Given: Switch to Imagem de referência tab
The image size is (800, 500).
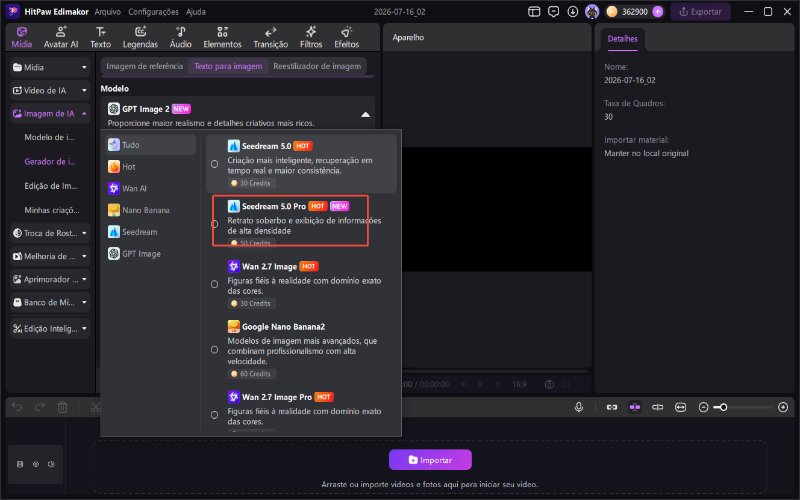Looking at the screenshot, I should (x=144, y=66).
